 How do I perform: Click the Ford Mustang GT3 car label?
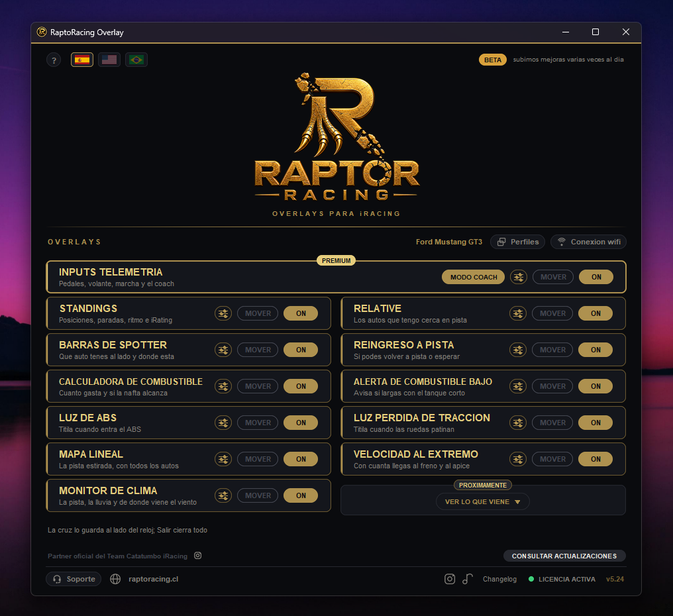pyautogui.click(x=449, y=242)
